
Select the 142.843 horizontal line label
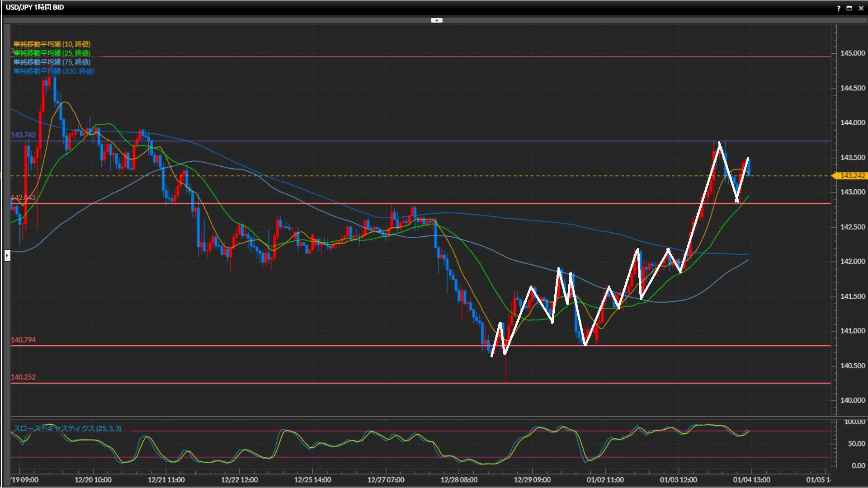23,197
